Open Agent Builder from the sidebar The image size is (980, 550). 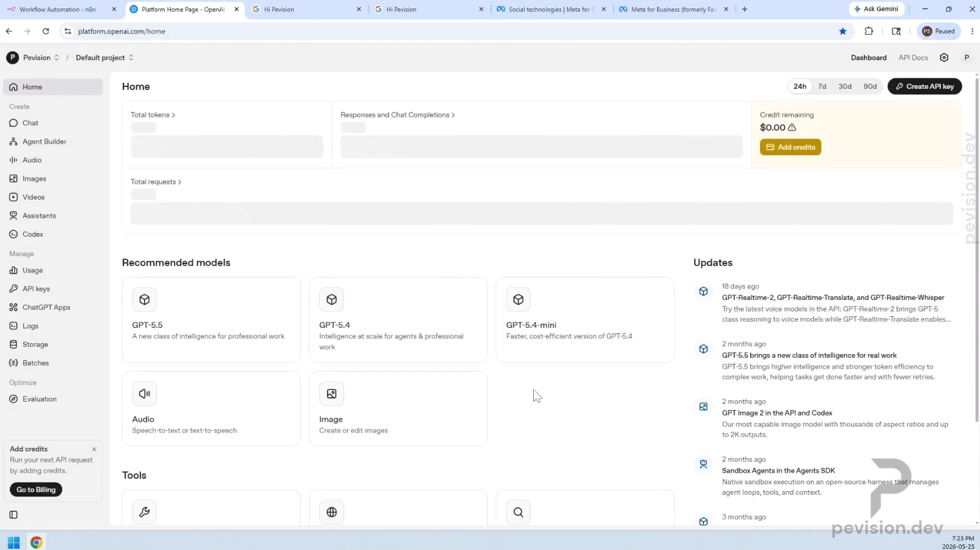(x=53, y=142)
